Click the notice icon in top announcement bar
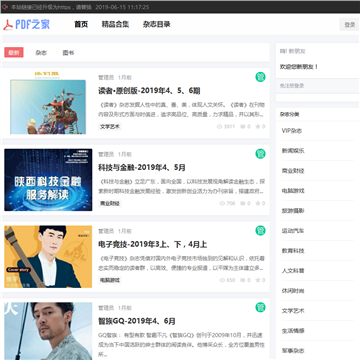This screenshot has height=360, width=360. (x=5, y=7)
